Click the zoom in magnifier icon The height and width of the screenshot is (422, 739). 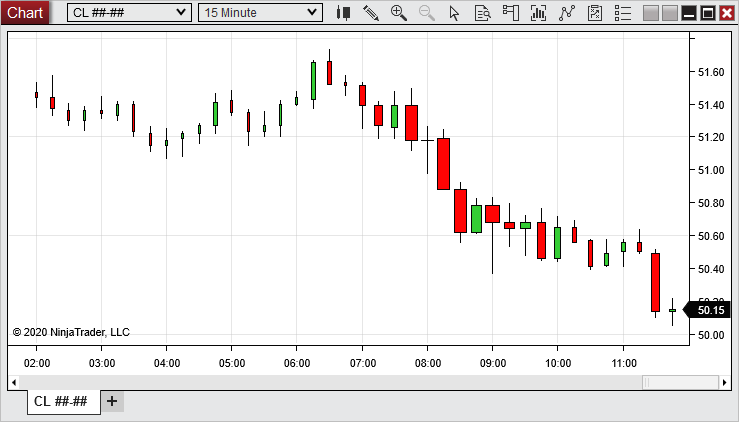click(399, 13)
